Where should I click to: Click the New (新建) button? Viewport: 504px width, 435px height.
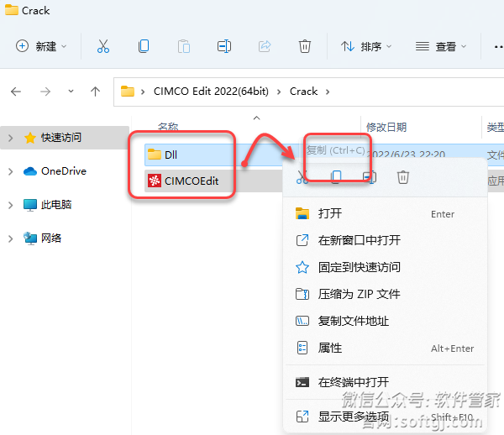41,46
